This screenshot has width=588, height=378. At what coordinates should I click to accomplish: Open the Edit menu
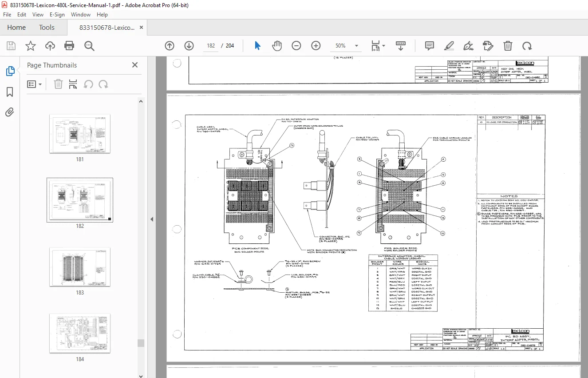[x=22, y=15]
